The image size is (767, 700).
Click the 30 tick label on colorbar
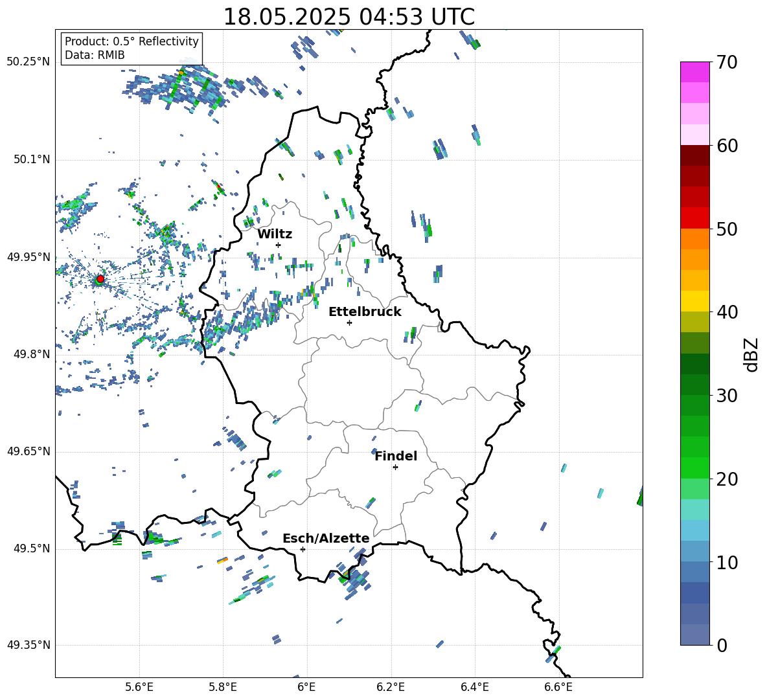click(x=727, y=396)
